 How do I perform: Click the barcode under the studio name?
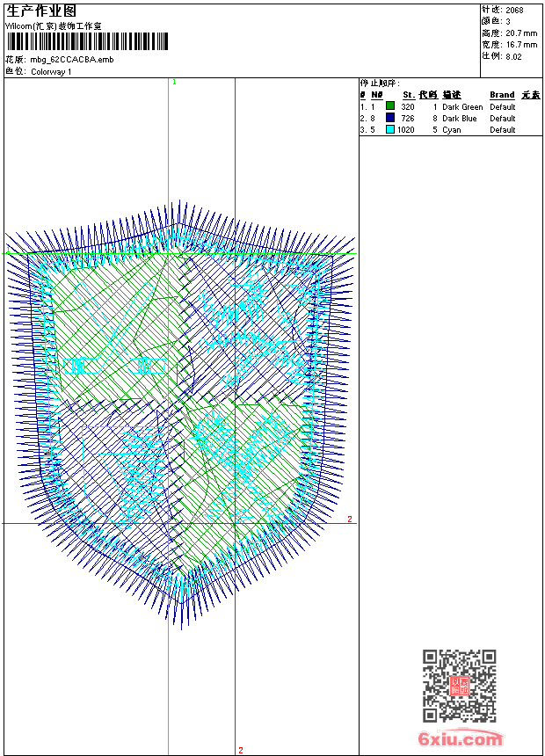coord(87,41)
